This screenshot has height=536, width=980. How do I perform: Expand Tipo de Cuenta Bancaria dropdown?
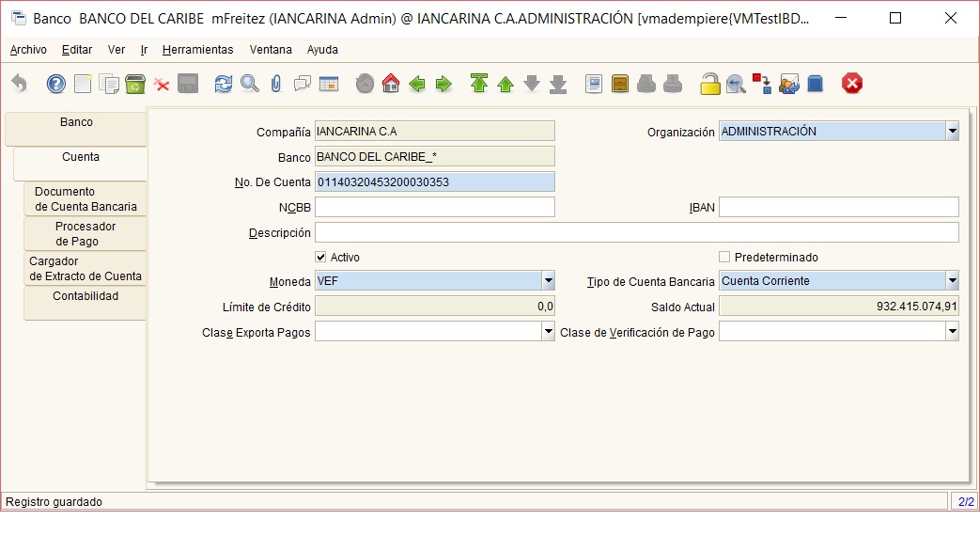(953, 281)
